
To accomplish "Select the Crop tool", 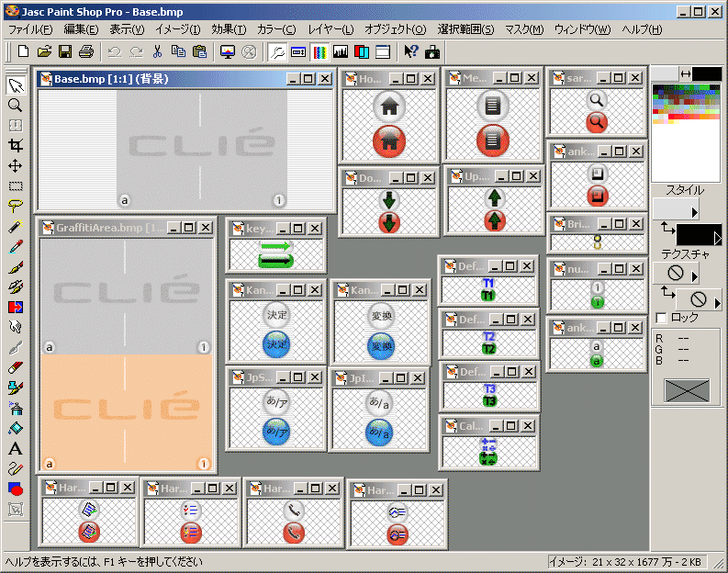I will coord(15,146).
